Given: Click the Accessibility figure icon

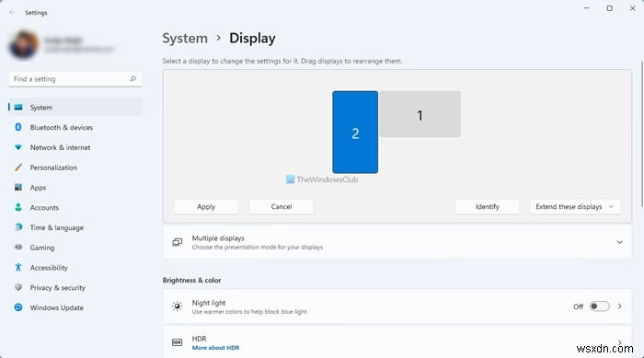Looking at the screenshot, I should tap(18, 267).
